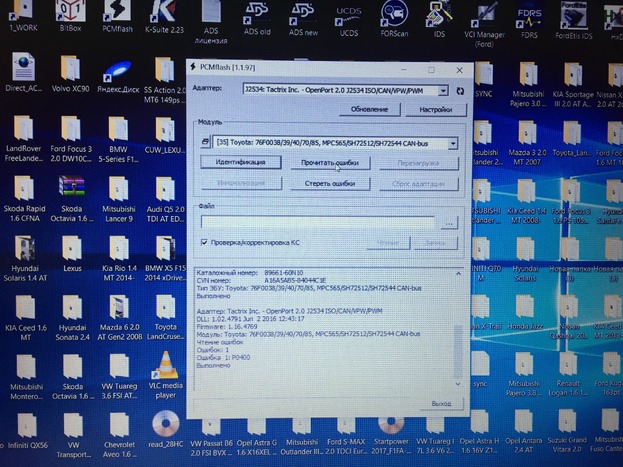Viewport: 623px width, 467px height.
Task: Click the Стереть ошибки button
Action: (x=329, y=183)
